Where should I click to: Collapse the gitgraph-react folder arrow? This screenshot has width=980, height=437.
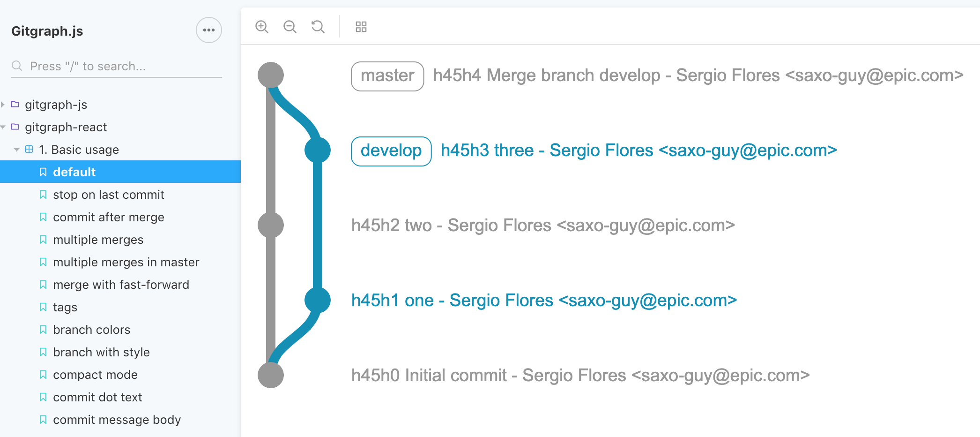[3, 127]
